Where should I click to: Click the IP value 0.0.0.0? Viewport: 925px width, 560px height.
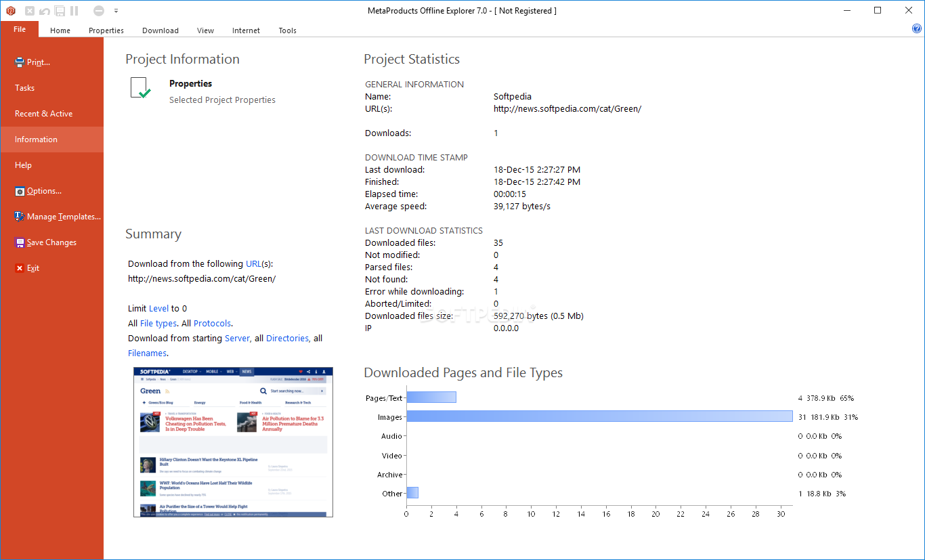506,328
